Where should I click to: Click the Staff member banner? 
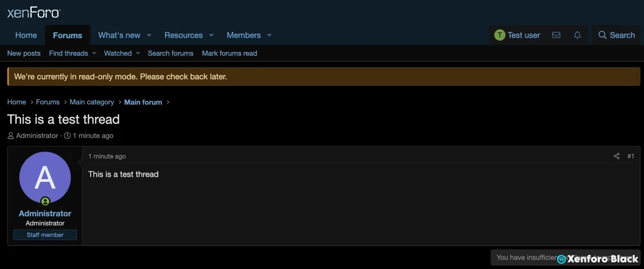45,235
